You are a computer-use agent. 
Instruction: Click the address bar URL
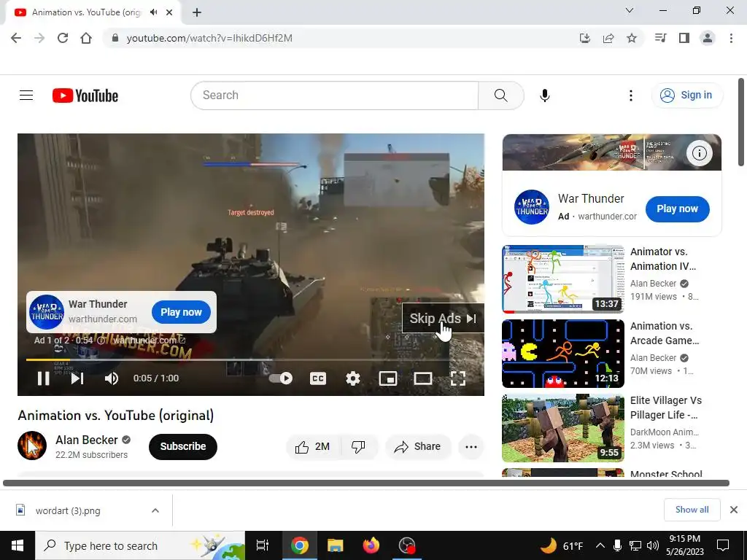point(209,38)
